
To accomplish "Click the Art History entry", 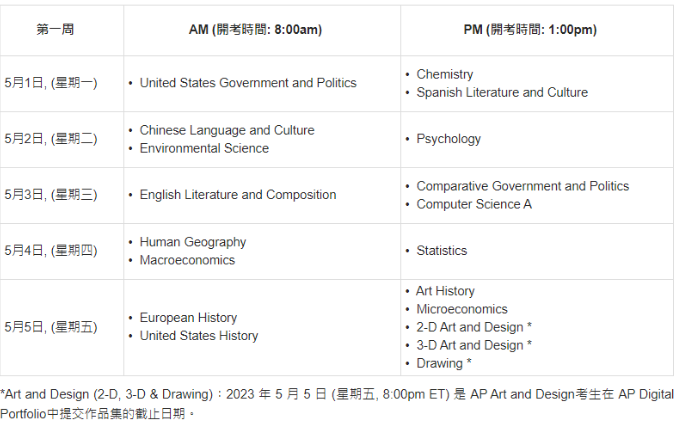I will pos(445,291).
